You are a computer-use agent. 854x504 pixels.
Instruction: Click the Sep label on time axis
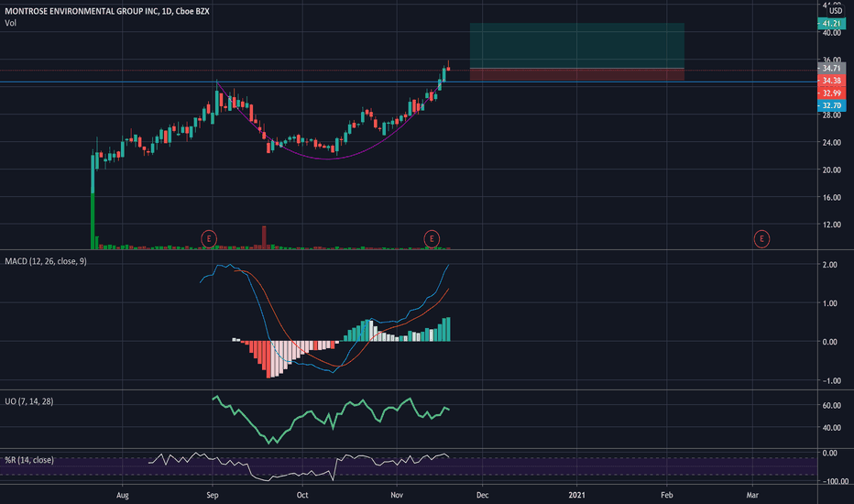pos(213,495)
